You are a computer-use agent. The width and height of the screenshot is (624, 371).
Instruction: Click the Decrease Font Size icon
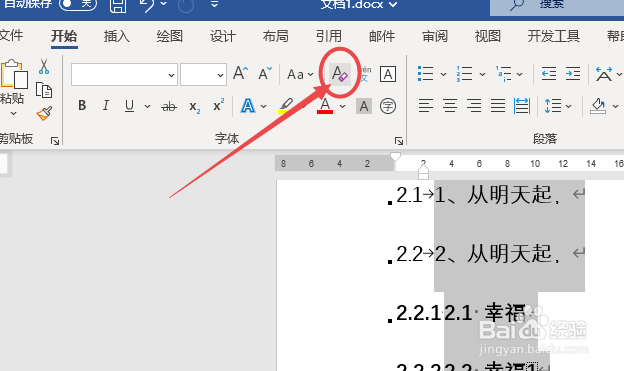point(265,74)
